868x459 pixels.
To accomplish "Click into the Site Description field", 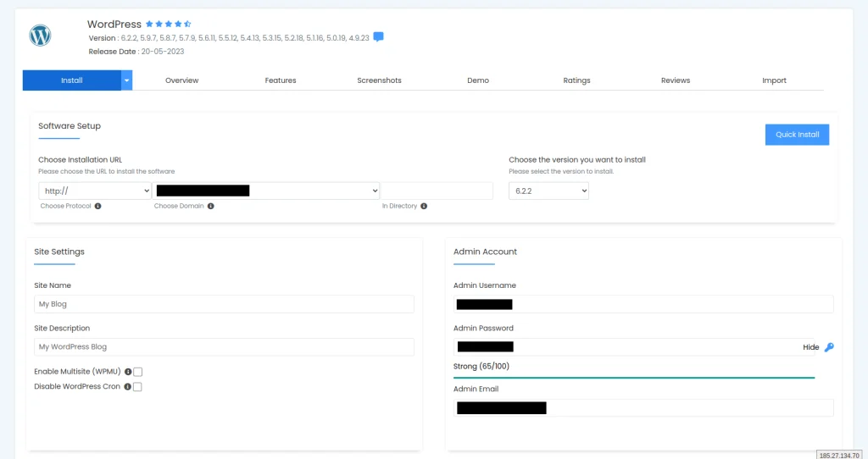I will tap(224, 346).
